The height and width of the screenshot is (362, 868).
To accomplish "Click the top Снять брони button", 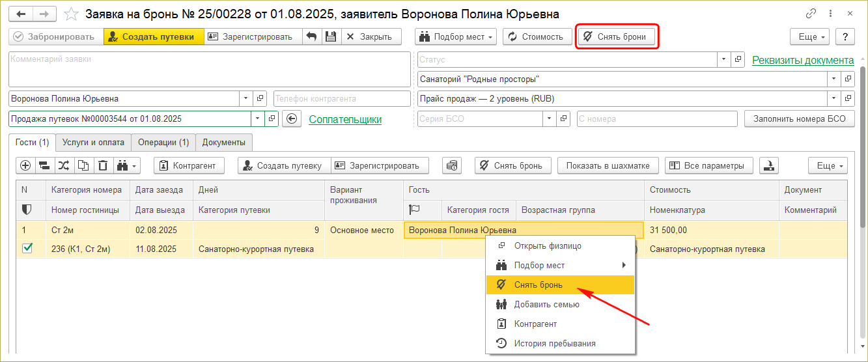I will point(617,37).
